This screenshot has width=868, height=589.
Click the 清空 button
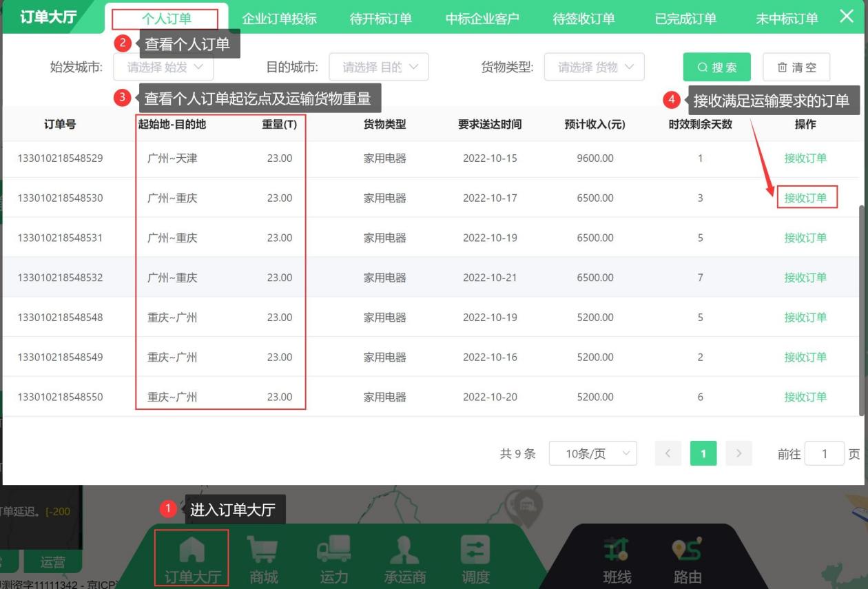point(796,68)
